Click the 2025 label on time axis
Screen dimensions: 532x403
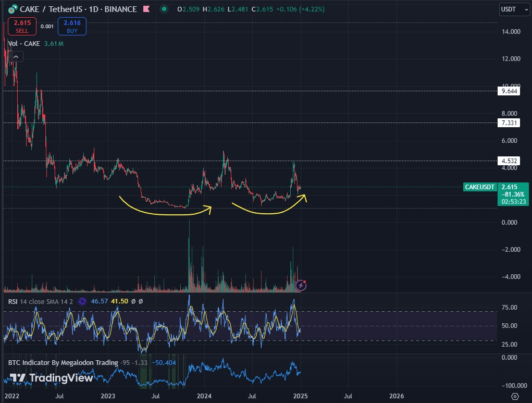point(300,396)
